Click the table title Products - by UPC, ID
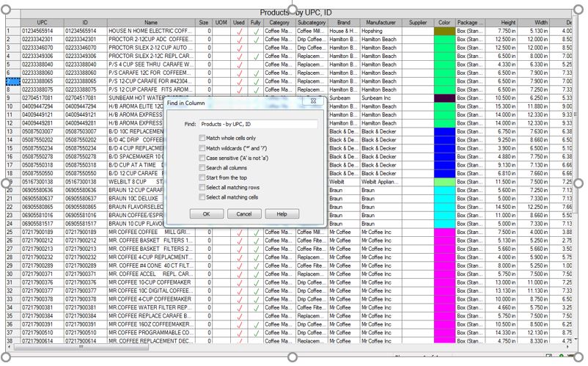Image resolution: width=588 pixels, height=366 pixels. 296,12
